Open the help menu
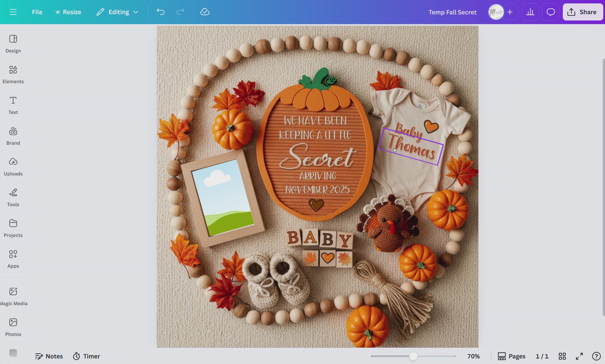 pos(596,356)
